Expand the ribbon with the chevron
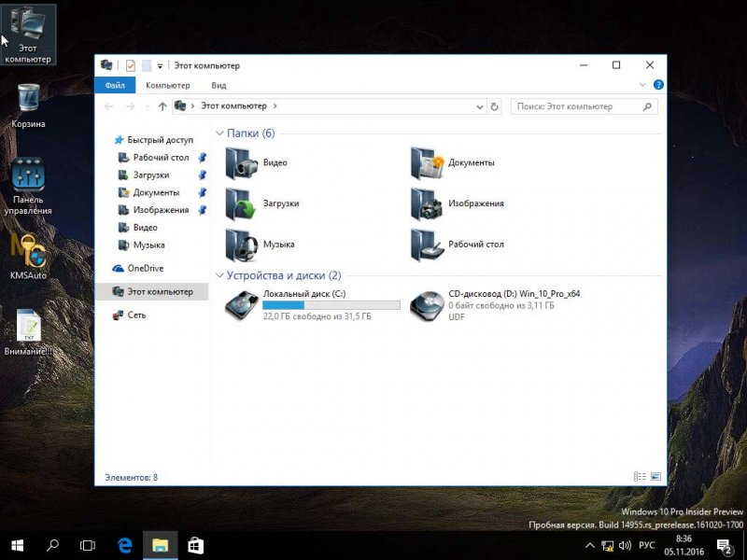Viewport: 747px width, 560px height. tap(642, 85)
